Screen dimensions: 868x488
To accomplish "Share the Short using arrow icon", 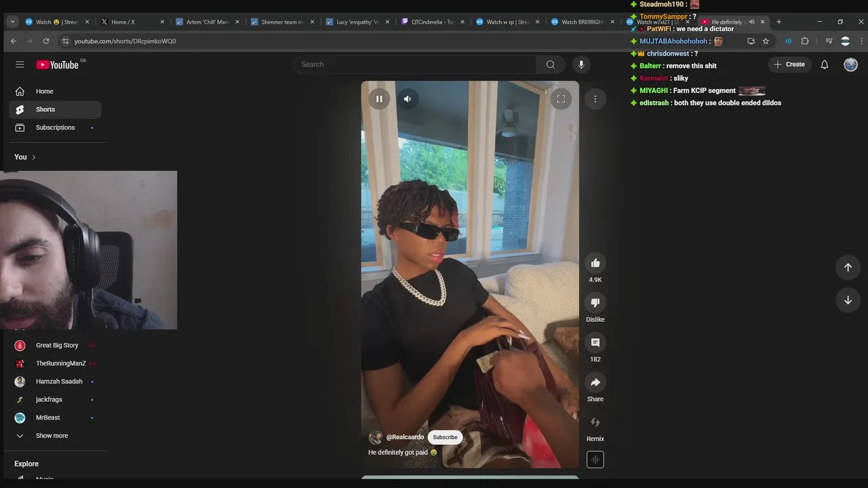I will (595, 382).
